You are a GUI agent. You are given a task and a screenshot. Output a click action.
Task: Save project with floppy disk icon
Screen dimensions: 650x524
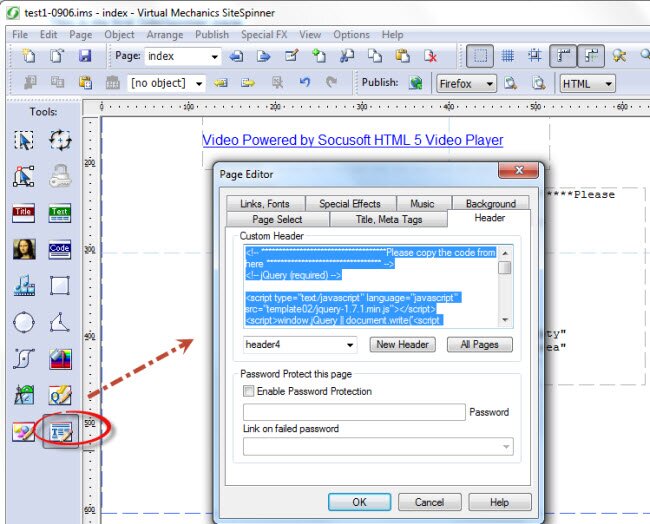point(85,56)
